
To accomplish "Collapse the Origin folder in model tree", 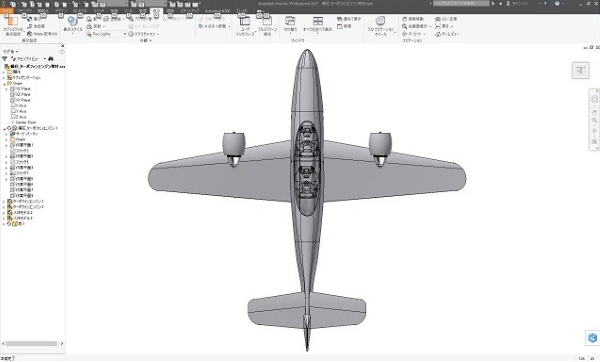I will coord(4,83).
